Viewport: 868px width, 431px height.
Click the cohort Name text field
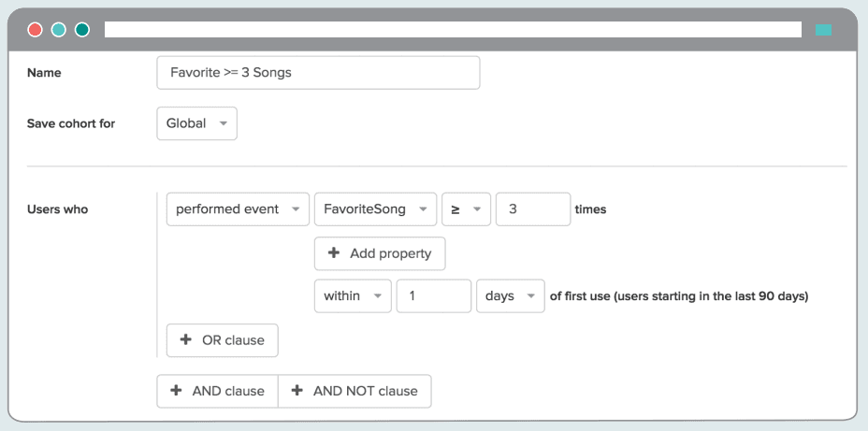(x=318, y=73)
